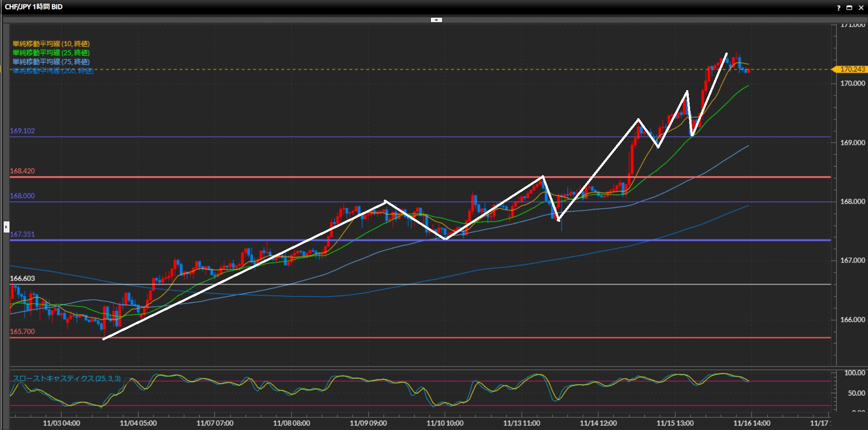This screenshot has height=430, width=868.
Task: Click the 169.102 horizontal line label
Action: coord(23,131)
